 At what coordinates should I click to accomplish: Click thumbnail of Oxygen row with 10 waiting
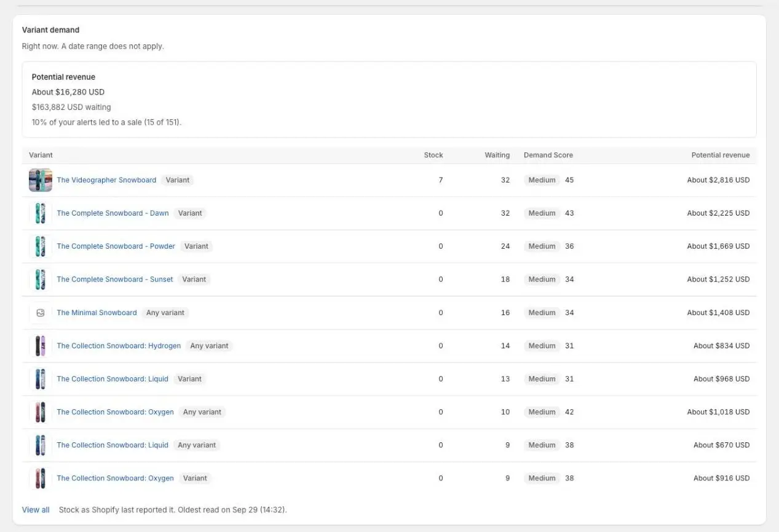[41, 412]
